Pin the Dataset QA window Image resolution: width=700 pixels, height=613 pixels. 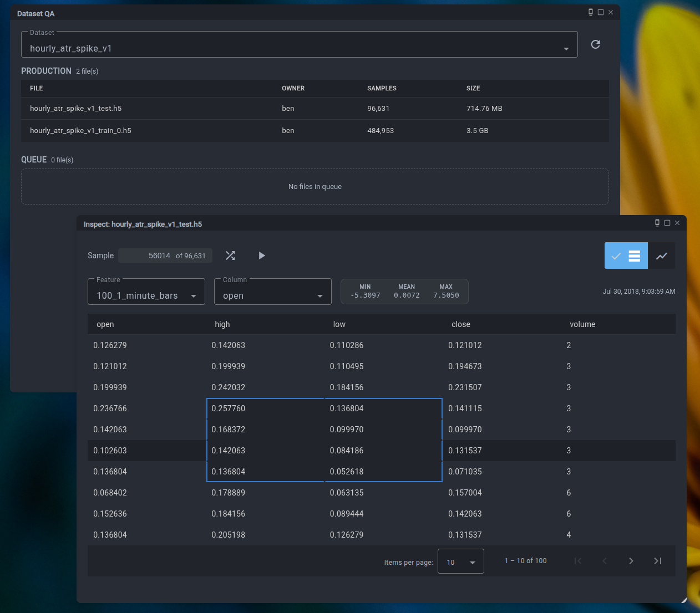click(x=591, y=12)
